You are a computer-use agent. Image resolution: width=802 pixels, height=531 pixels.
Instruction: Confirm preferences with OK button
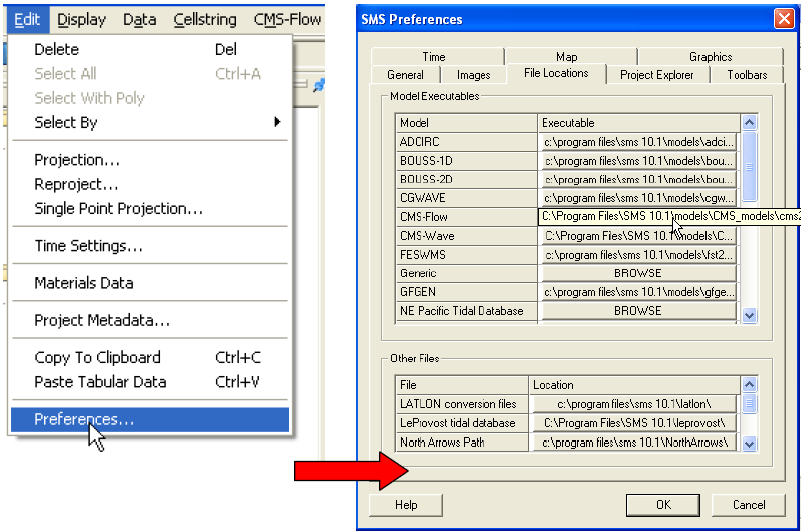point(663,505)
